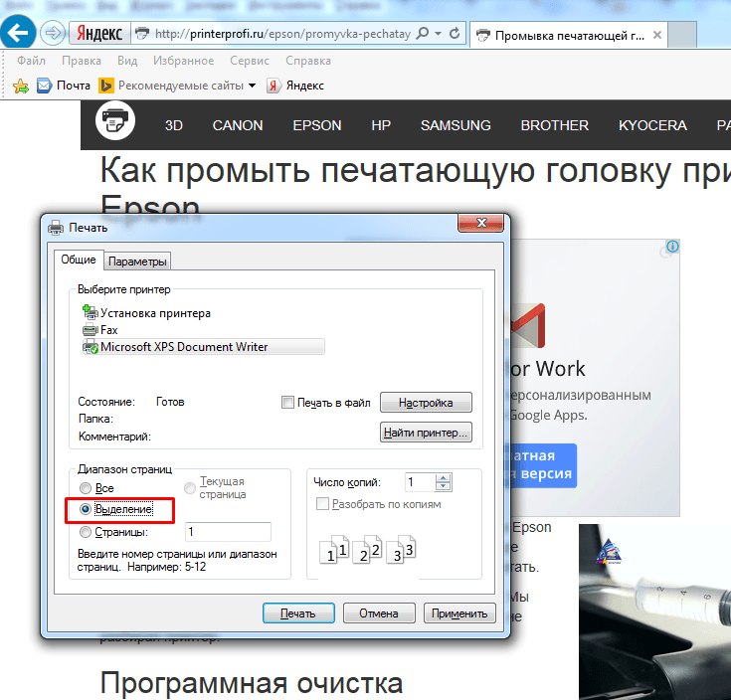731x700 pixels.
Task: Click the Применить button
Action: 459,613
